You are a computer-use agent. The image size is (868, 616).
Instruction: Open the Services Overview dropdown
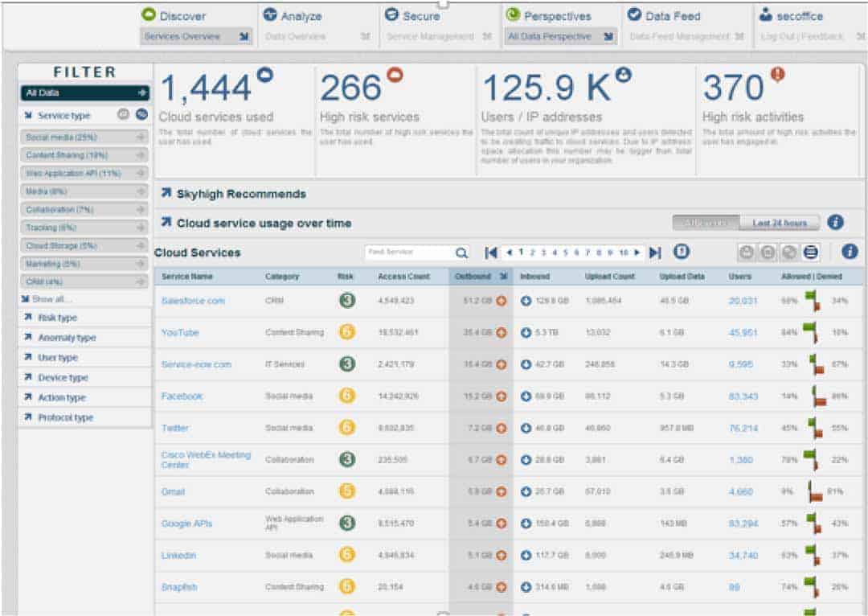196,36
